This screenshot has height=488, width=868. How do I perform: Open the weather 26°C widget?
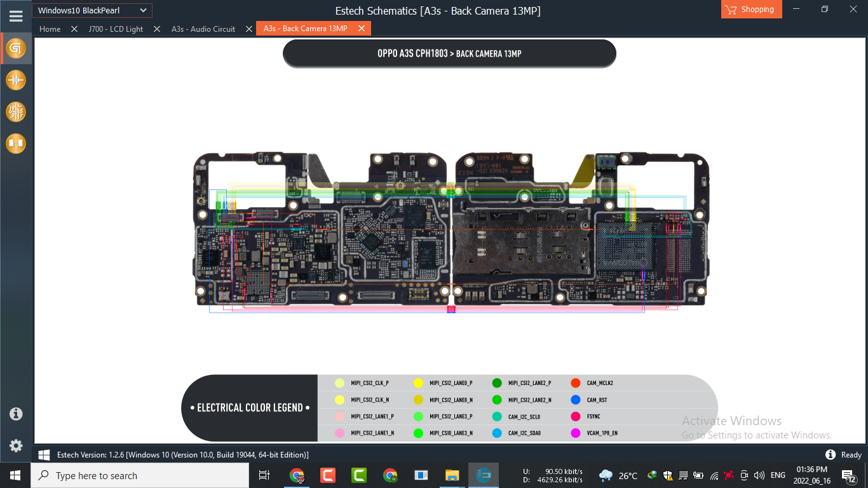(618, 475)
